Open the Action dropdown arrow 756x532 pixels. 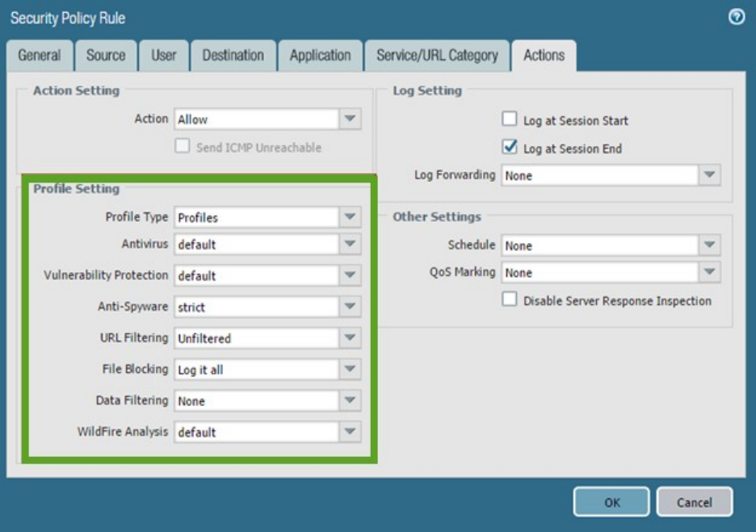coord(350,119)
